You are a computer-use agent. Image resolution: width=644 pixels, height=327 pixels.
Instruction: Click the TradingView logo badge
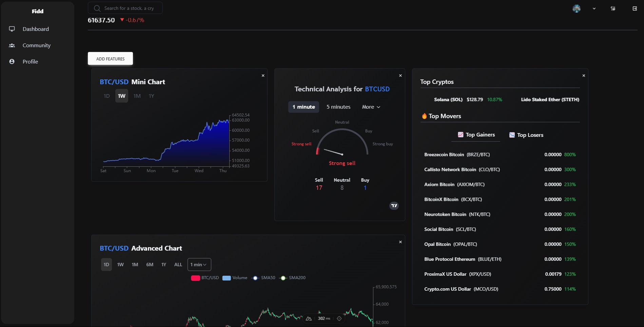pos(394,205)
